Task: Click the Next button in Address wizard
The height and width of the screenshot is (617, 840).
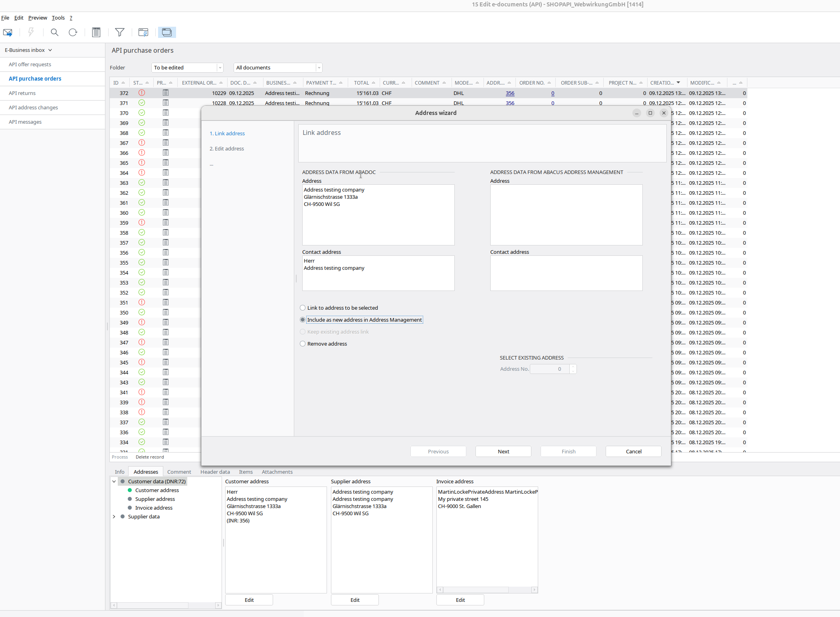Action: (x=503, y=451)
